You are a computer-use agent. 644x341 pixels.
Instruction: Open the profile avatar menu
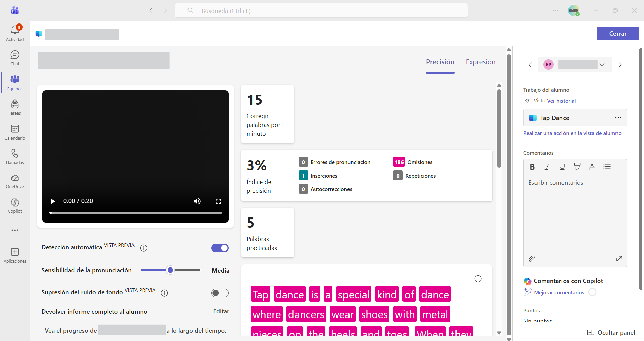coord(574,11)
